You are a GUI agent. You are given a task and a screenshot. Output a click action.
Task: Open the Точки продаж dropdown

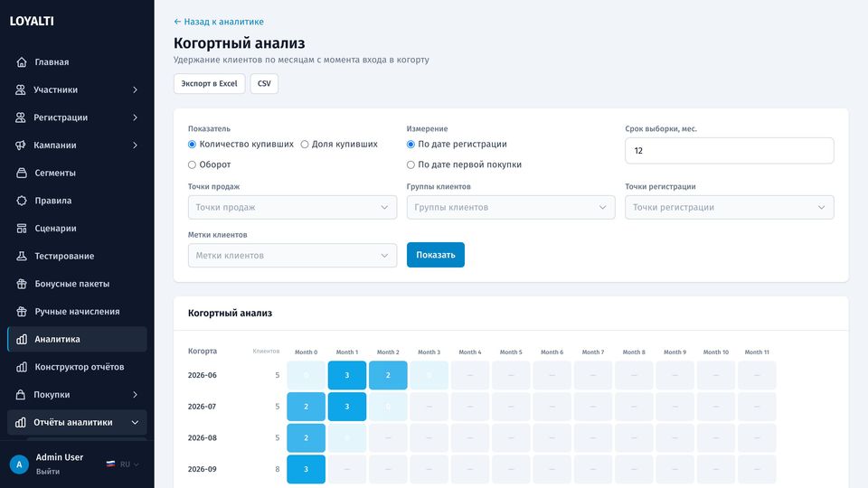(x=292, y=207)
